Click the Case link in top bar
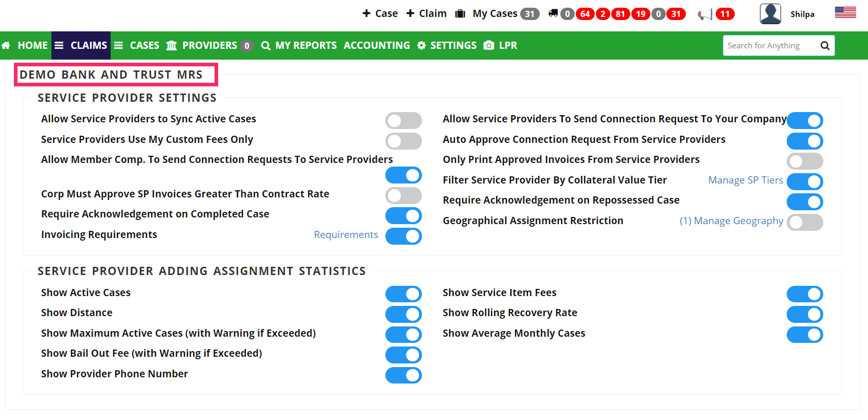 tap(386, 14)
